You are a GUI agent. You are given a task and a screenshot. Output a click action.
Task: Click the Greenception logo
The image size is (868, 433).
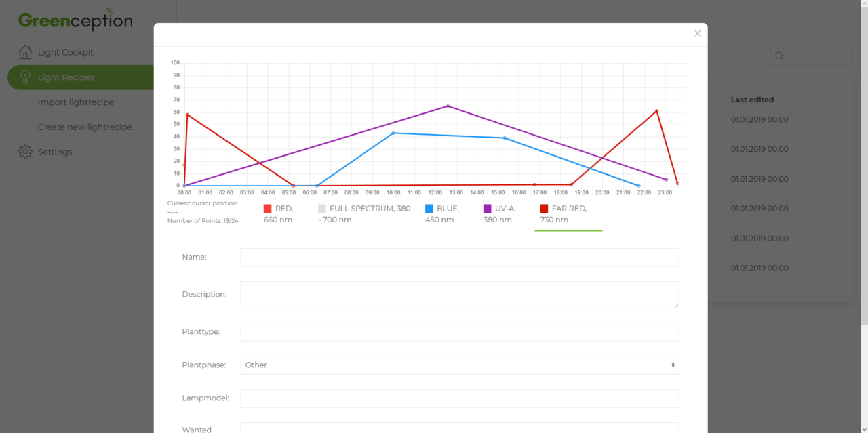[75, 21]
